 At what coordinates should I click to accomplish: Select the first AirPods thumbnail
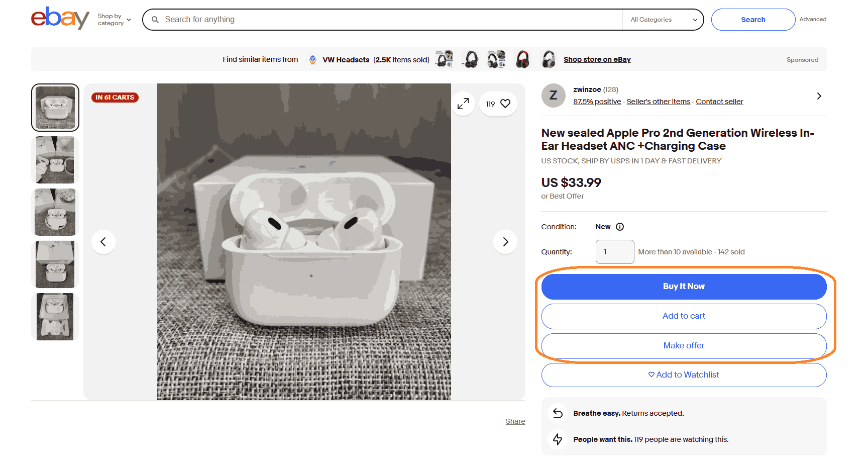(x=55, y=108)
